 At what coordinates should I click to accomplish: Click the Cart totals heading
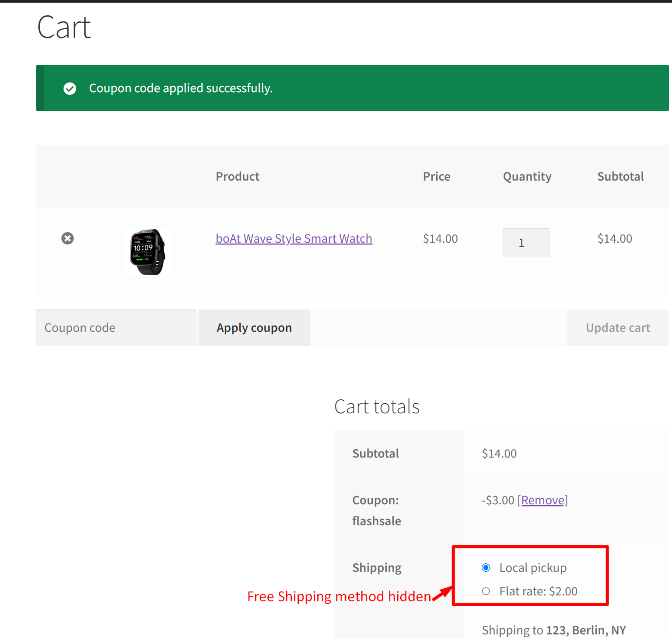point(377,406)
